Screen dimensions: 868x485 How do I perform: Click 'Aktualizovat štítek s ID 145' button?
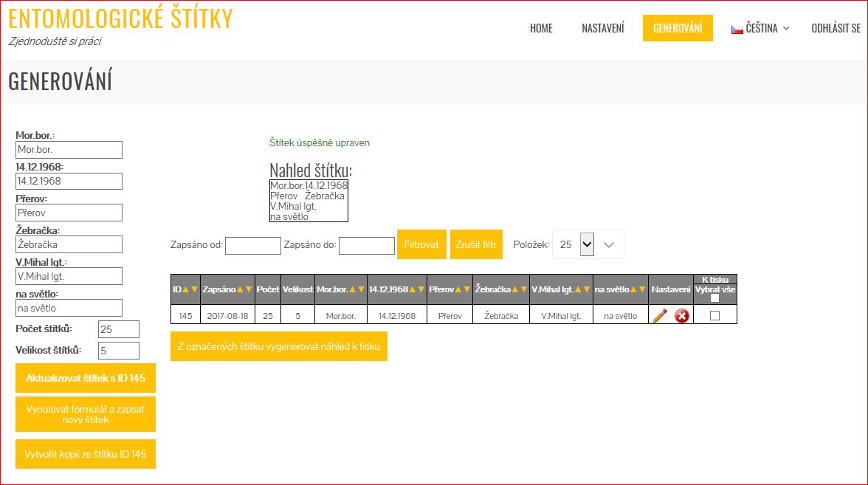(x=86, y=379)
